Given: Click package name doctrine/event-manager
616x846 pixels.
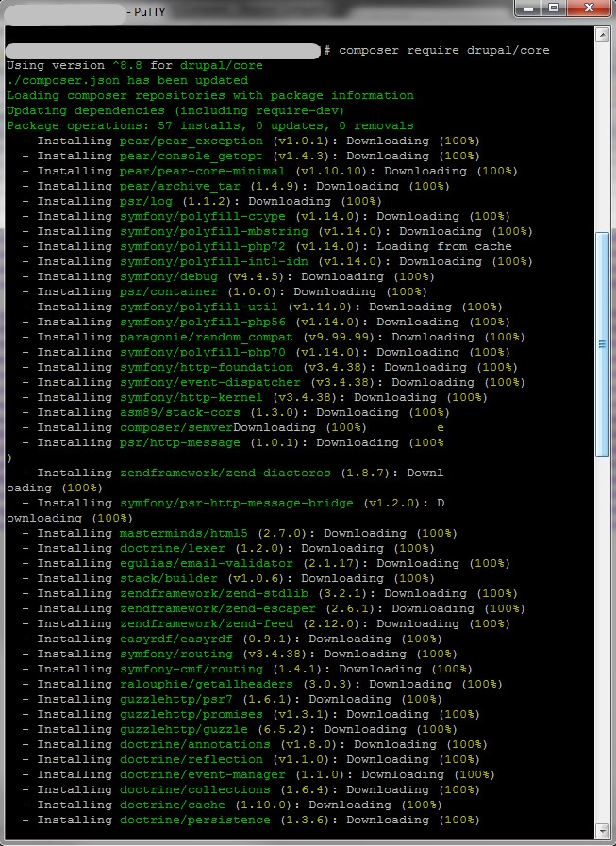Looking at the screenshot, I should 203,775.
